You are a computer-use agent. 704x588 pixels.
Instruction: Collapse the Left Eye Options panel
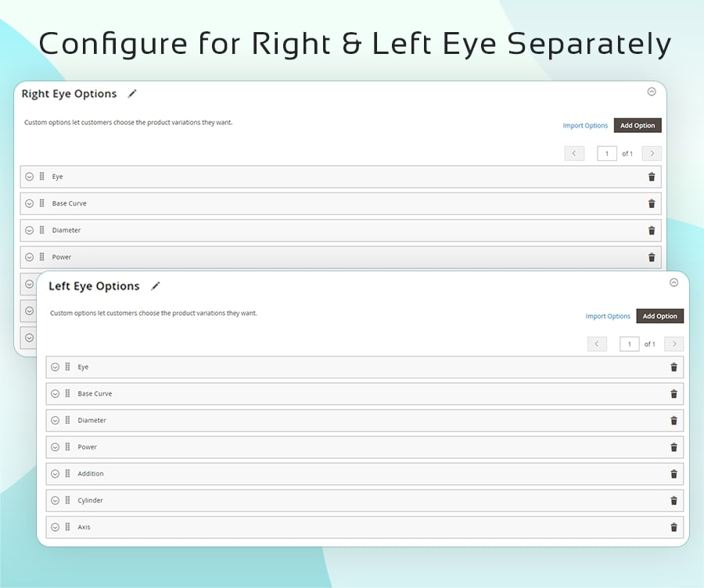[x=673, y=282]
